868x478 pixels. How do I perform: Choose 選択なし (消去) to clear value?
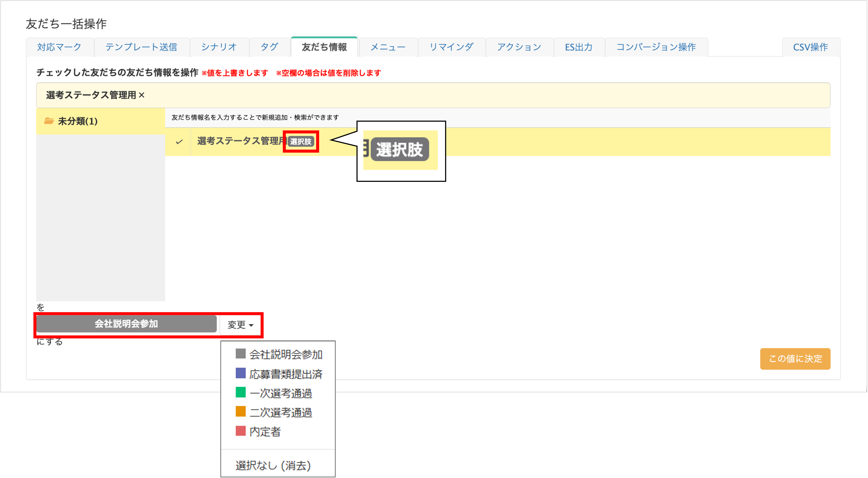click(273, 466)
